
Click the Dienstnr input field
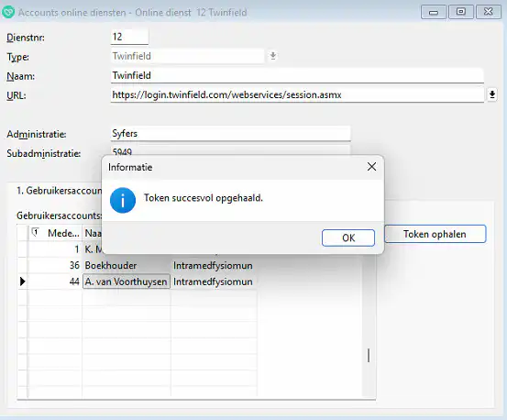(129, 37)
